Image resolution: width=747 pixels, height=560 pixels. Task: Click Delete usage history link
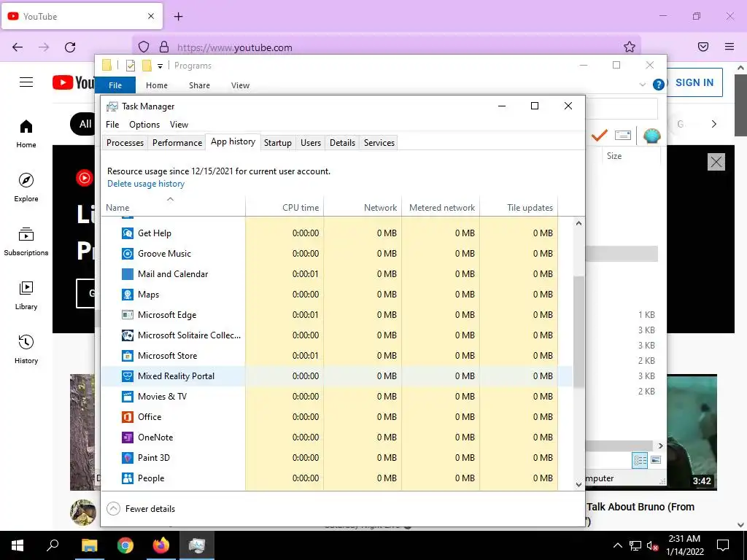[146, 184]
